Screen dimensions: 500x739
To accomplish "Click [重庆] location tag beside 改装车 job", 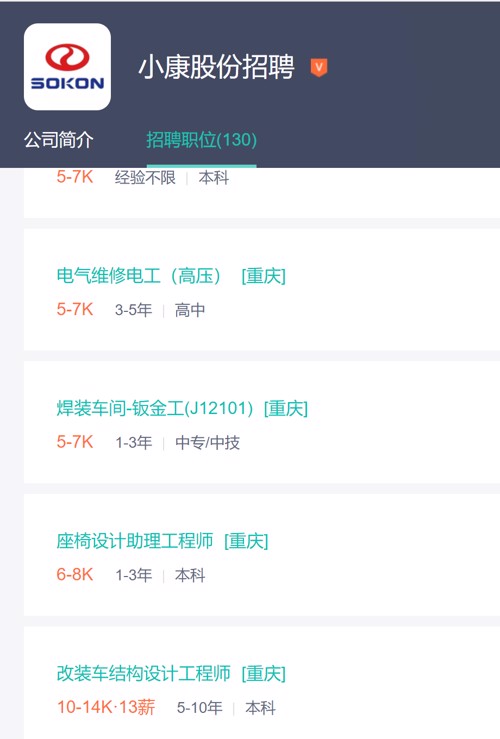I will [x=263, y=673].
